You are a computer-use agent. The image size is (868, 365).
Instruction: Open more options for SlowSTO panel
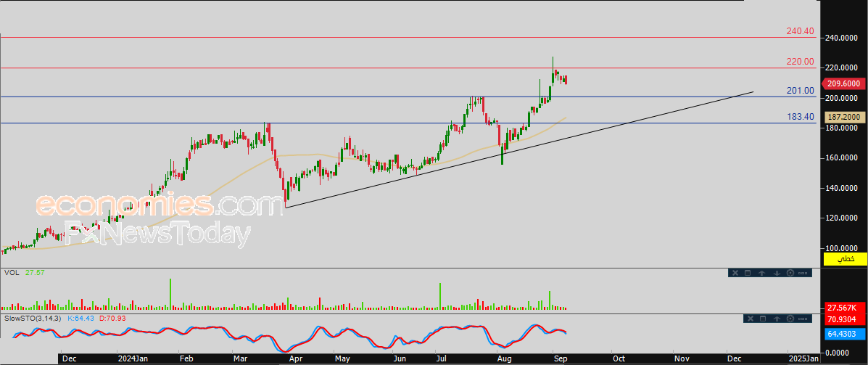803,319
